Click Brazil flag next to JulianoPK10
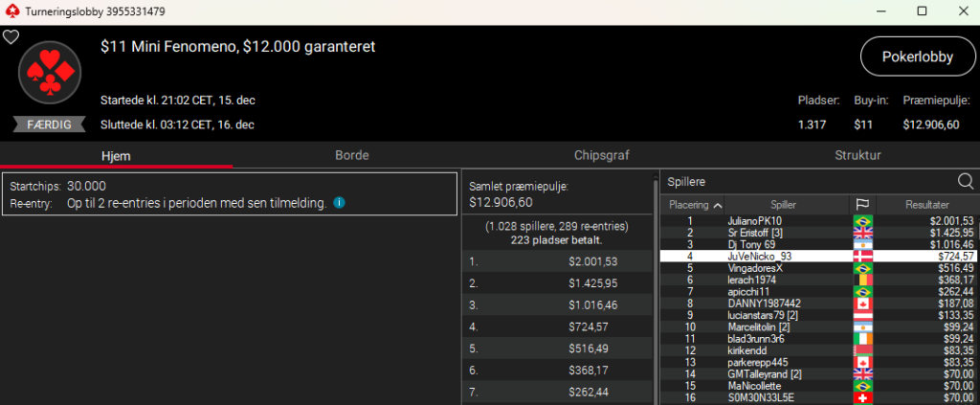This screenshot has height=405, width=980. click(x=863, y=220)
